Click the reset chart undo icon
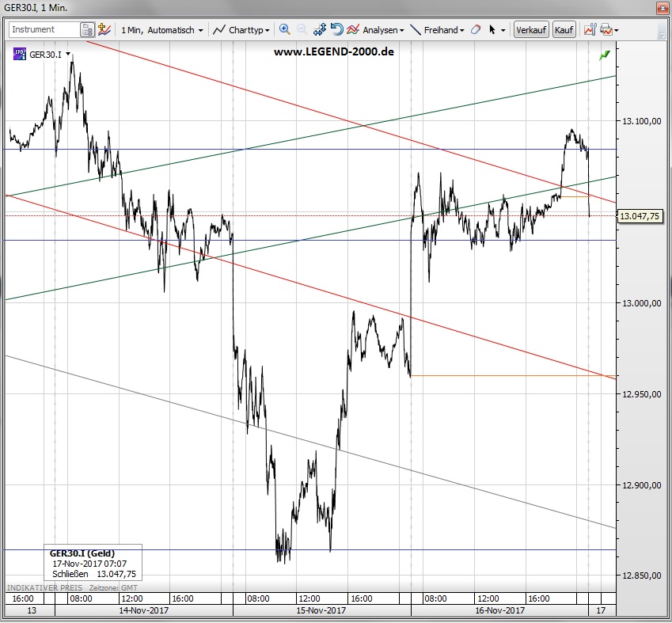The width and height of the screenshot is (672, 623). [x=336, y=30]
